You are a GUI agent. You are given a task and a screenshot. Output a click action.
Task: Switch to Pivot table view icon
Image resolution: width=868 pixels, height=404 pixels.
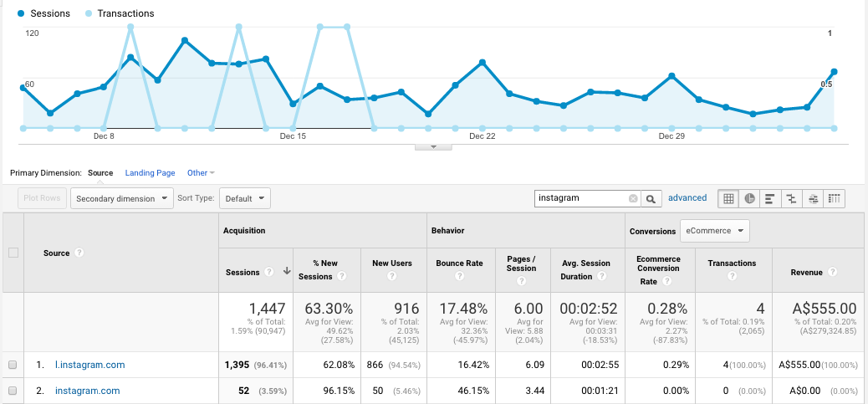835,199
